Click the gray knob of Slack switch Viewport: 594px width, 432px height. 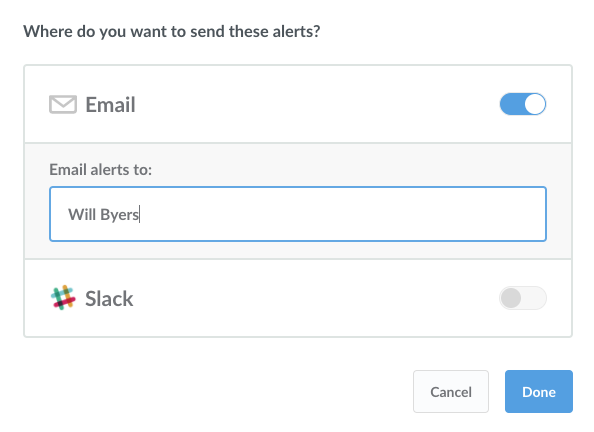tap(511, 298)
